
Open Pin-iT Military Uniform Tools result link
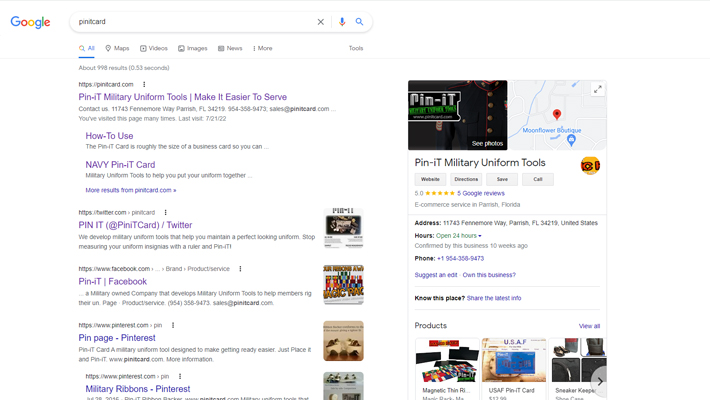[x=182, y=97]
